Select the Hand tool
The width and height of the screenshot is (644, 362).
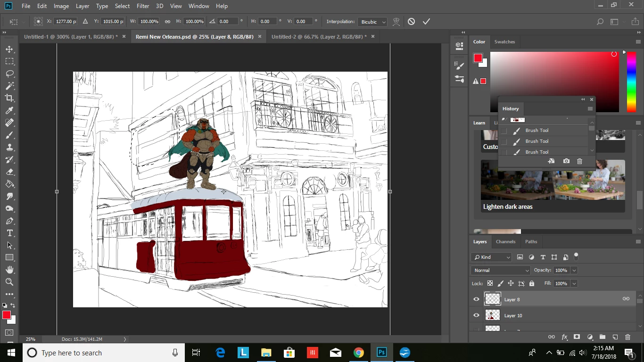click(x=9, y=270)
